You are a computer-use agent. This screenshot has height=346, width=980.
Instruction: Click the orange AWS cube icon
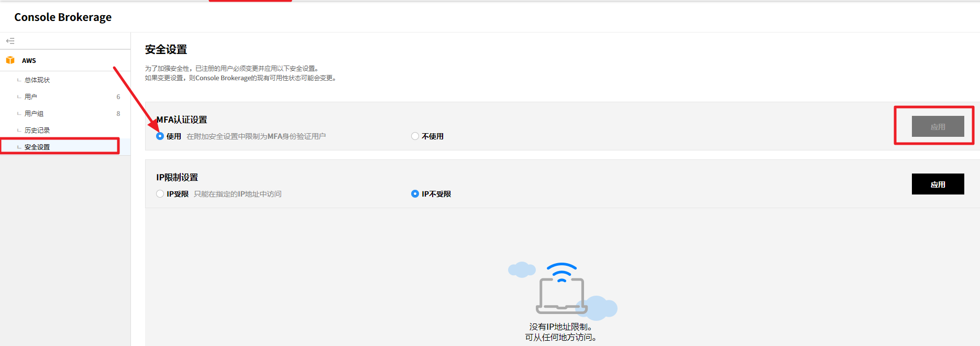[x=10, y=60]
